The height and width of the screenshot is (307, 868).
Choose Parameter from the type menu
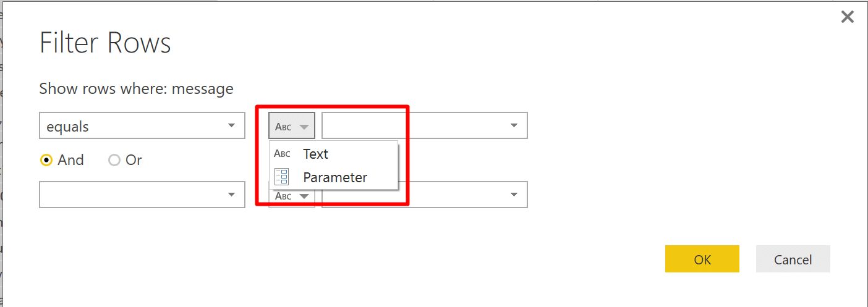tap(334, 177)
